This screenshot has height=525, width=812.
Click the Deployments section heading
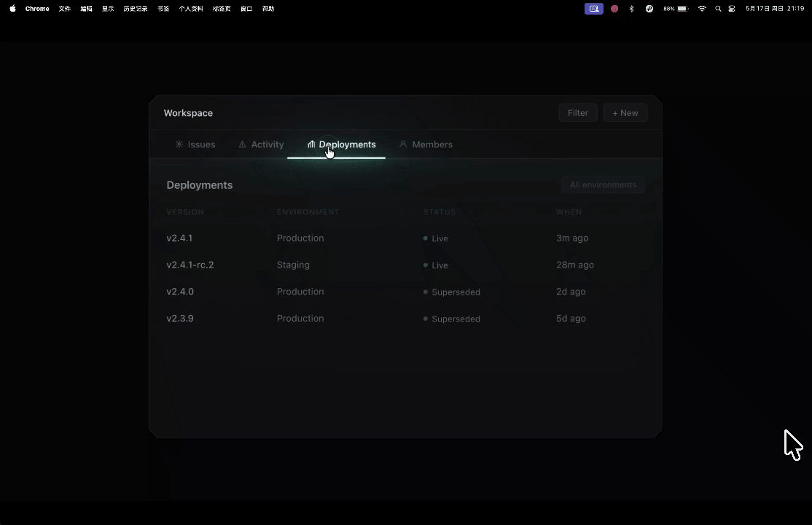[x=200, y=185]
